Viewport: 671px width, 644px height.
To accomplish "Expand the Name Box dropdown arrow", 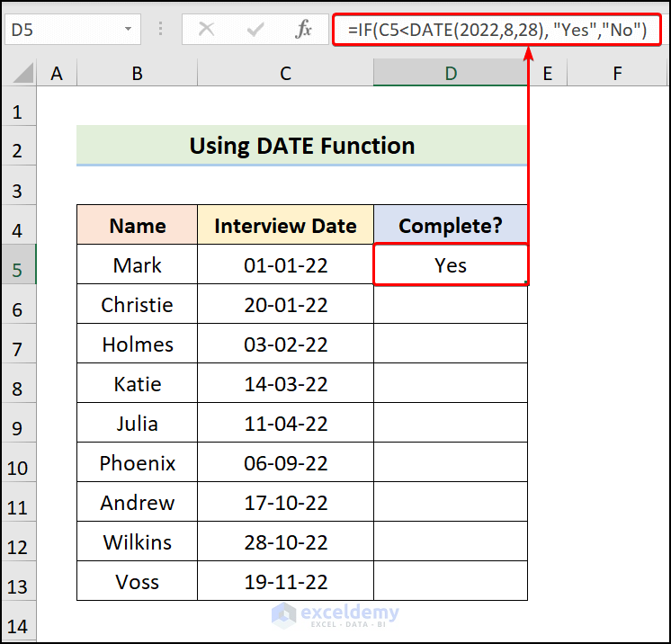I will (x=128, y=29).
